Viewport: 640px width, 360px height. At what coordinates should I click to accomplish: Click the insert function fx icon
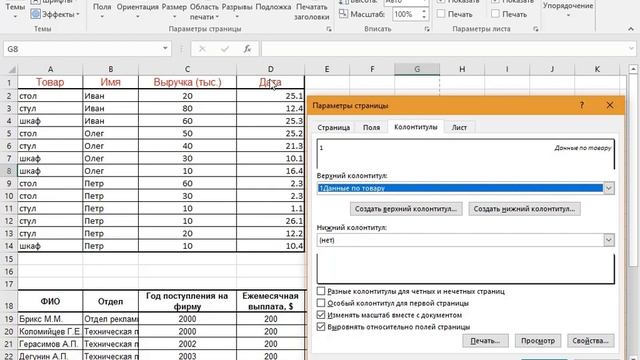click(247, 49)
